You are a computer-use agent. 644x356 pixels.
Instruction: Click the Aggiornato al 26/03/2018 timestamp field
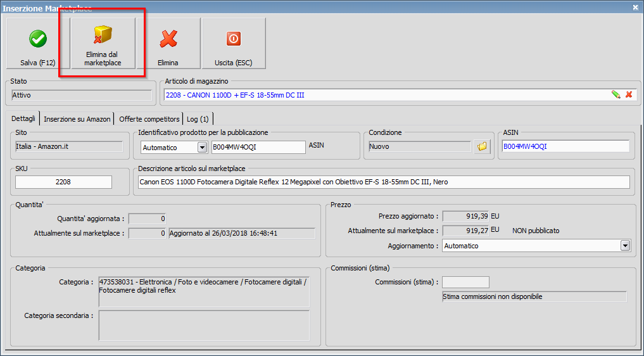242,233
